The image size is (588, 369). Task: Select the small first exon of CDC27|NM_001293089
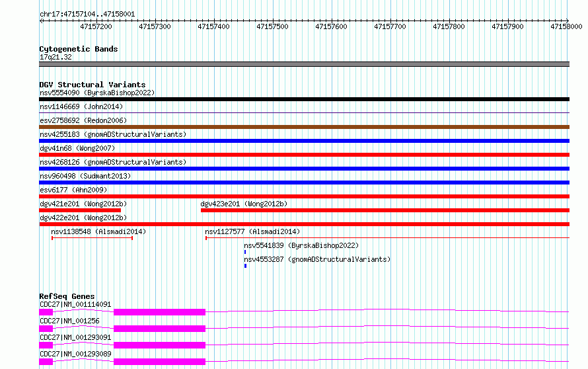pyautogui.click(x=46, y=362)
